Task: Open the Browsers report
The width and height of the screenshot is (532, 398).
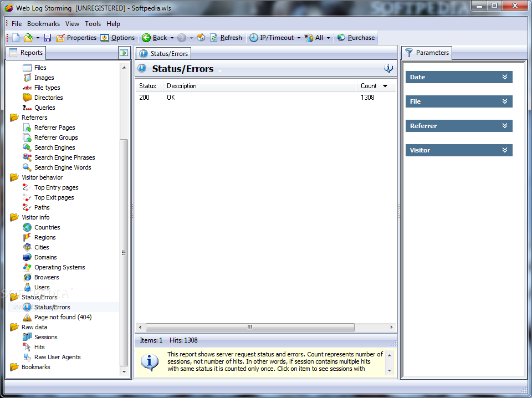Action: [47, 277]
